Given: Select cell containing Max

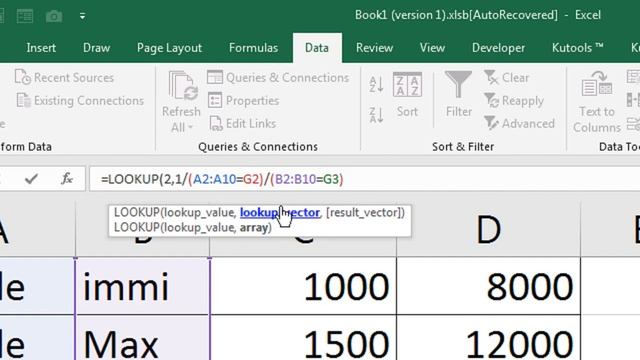Looking at the screenshot, I should (x=142, y=338).
